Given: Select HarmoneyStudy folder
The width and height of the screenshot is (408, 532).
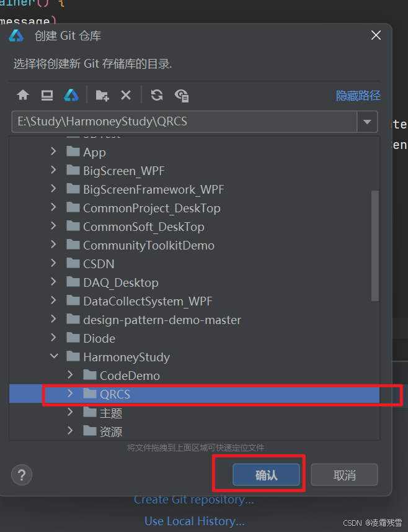Looking at the screenshot, I should (x=194, y=357).
